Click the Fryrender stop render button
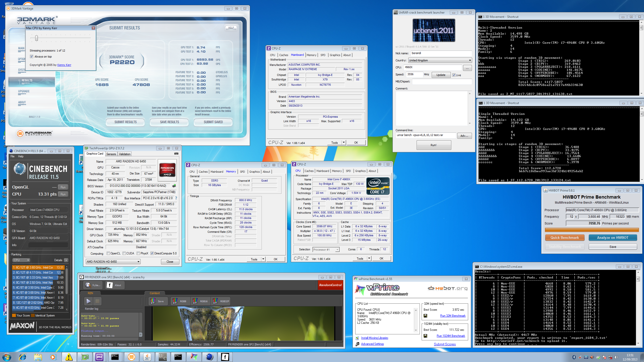 point(97,301)
